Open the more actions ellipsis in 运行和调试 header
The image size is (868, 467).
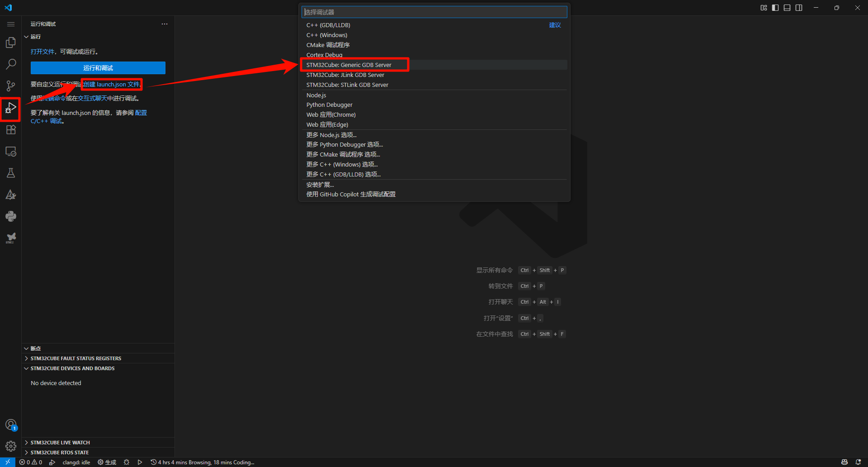click(x=165, y=24)
